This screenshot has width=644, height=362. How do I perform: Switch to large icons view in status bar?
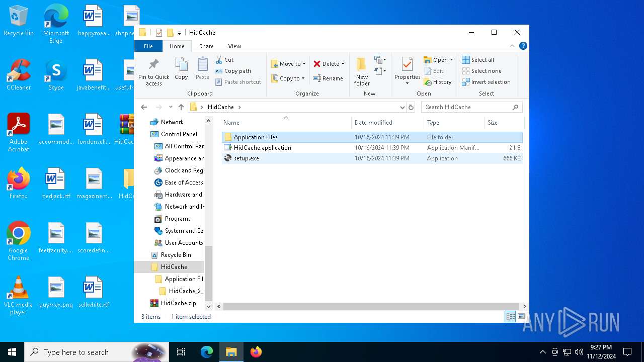click(x=521, y=317)
